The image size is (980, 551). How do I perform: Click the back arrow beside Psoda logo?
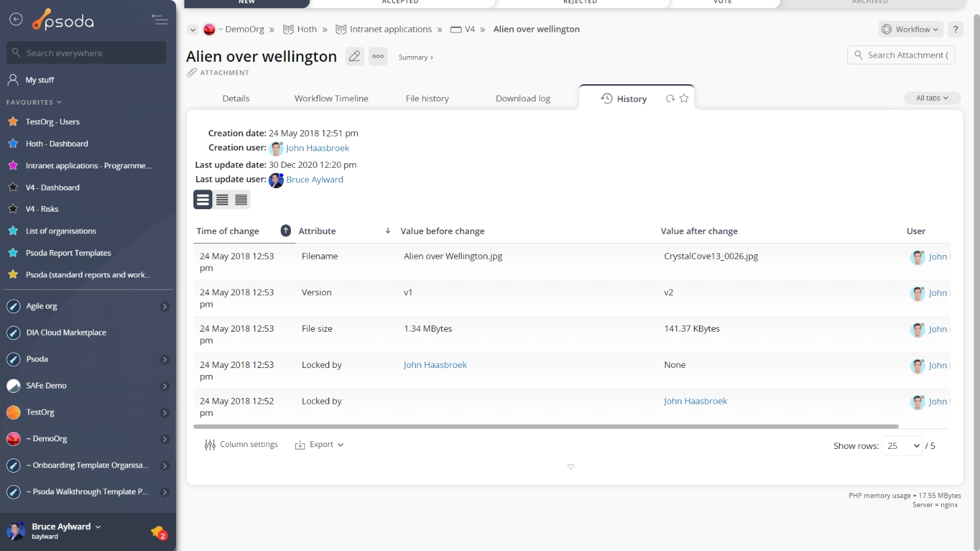16,20
